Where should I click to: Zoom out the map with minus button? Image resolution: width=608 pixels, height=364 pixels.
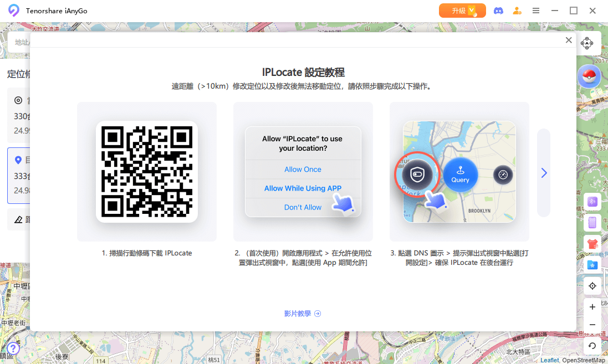(592, 325)
